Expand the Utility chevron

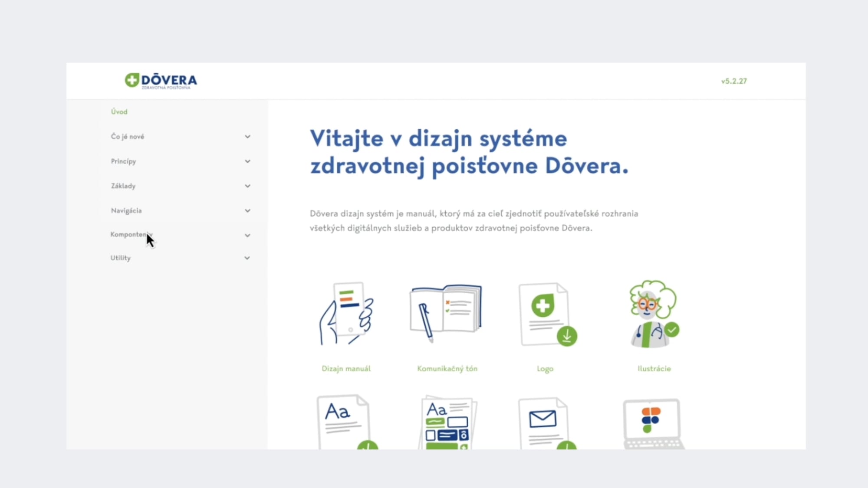click(x=247, y=258)
